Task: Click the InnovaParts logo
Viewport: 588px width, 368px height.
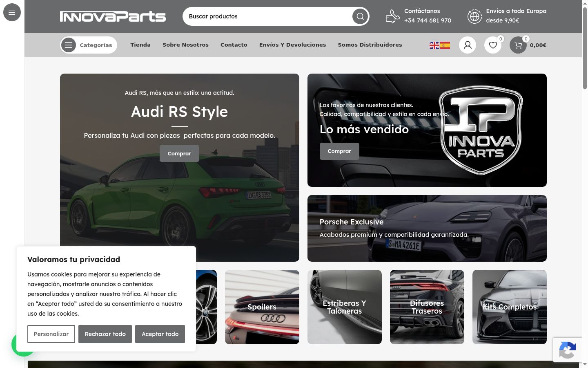Action: (113, 16)
